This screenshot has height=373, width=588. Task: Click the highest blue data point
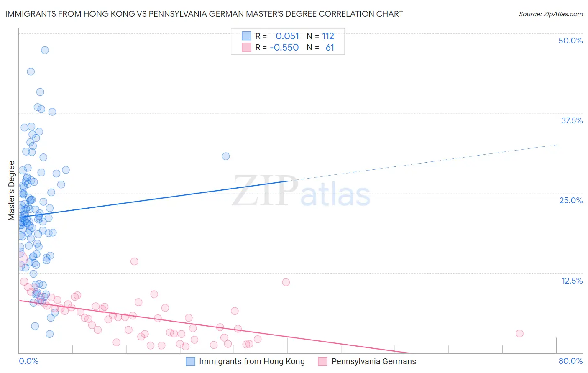coord(45,50)
